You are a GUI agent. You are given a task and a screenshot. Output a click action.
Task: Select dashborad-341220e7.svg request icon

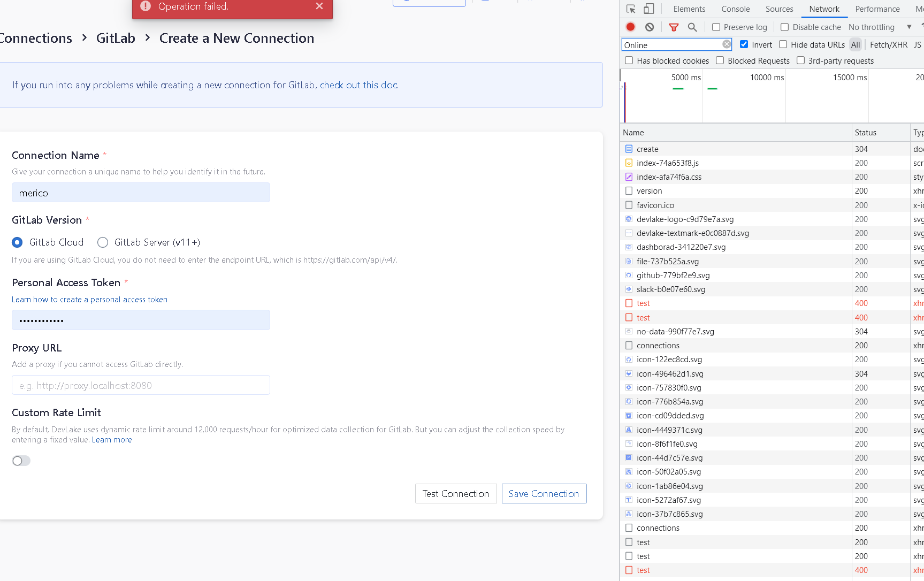[629, 247]
